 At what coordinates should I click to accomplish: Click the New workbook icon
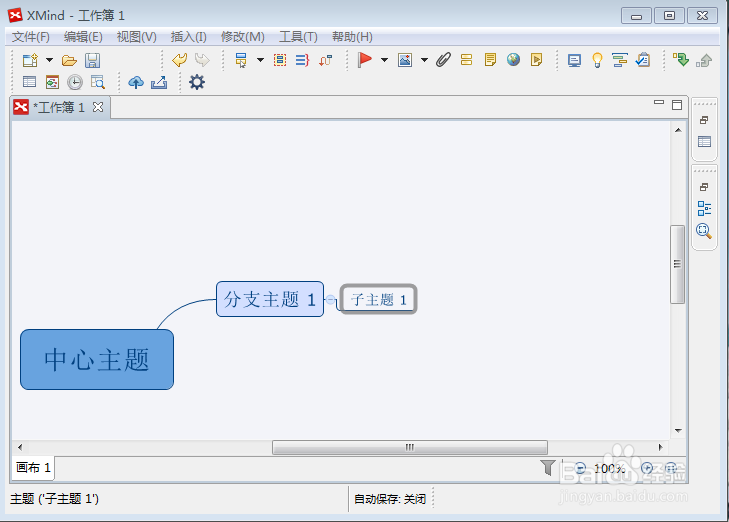(30, 60)
